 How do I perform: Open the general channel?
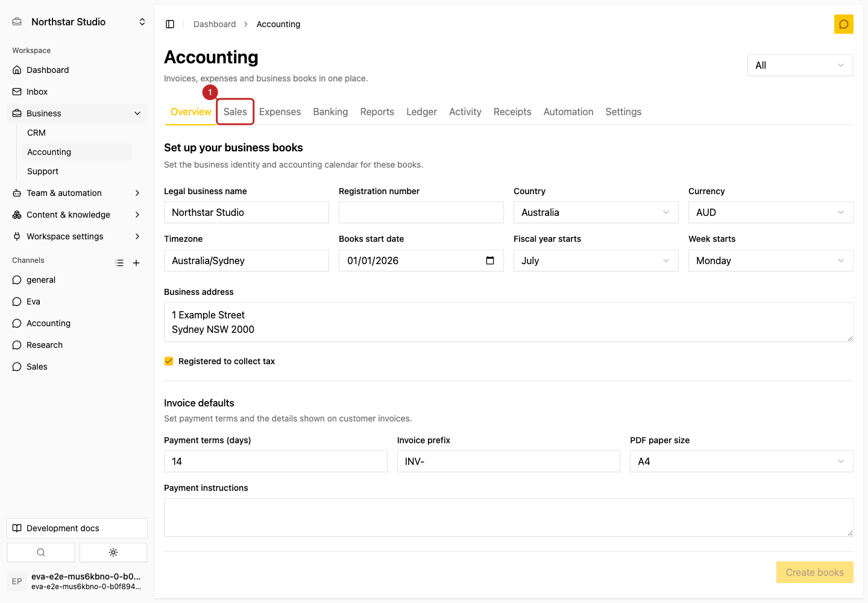(x=77, y=280)
